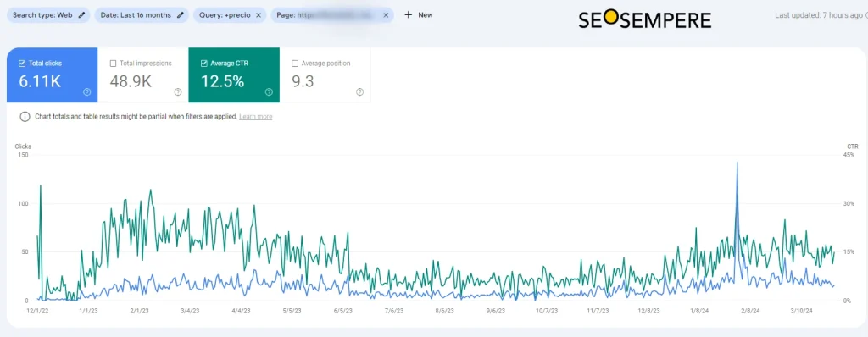The width and height of the screenshot is (868, 337).
Task: Click the 150 clicks axis label
Action: click(x=23, y=155)
